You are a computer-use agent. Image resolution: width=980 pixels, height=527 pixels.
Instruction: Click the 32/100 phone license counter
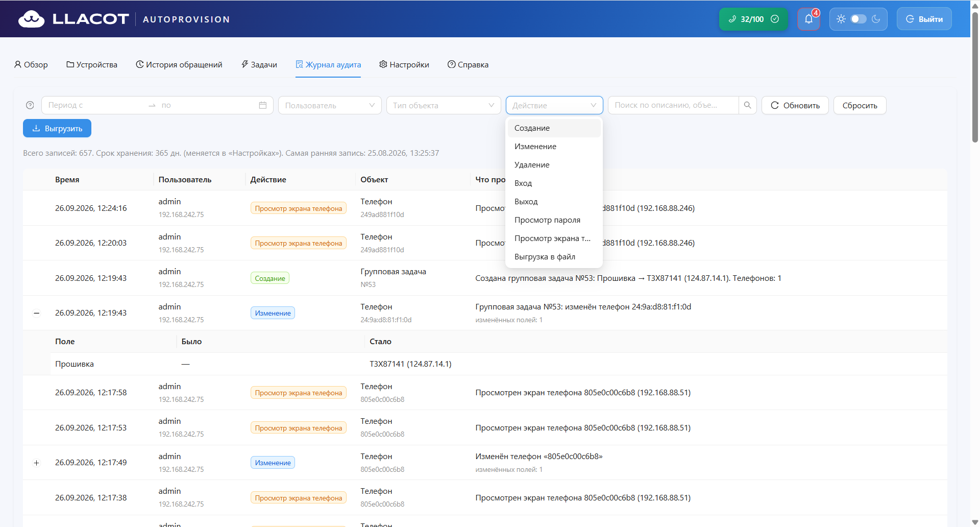click(x=753, y=19)
